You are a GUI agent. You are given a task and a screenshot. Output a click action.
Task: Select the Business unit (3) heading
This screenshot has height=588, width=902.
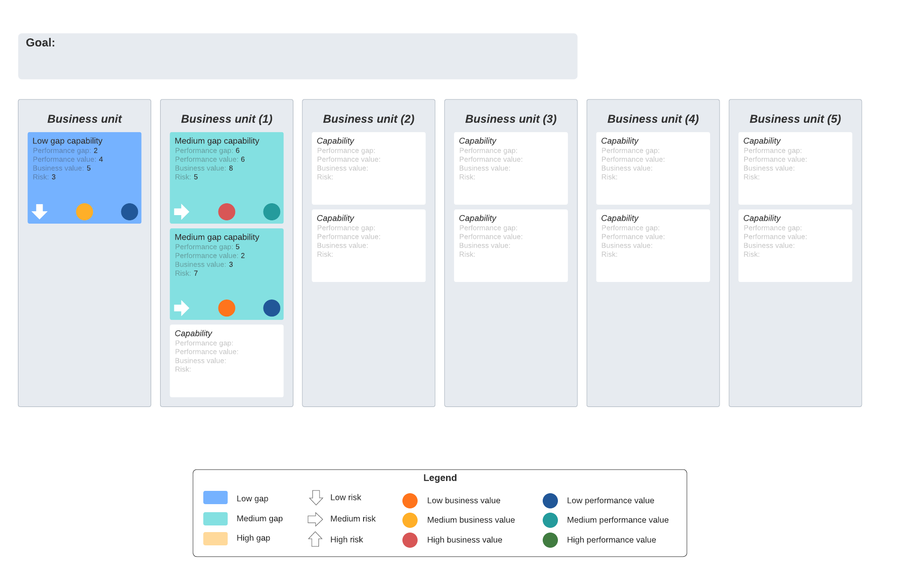[510, 119]
